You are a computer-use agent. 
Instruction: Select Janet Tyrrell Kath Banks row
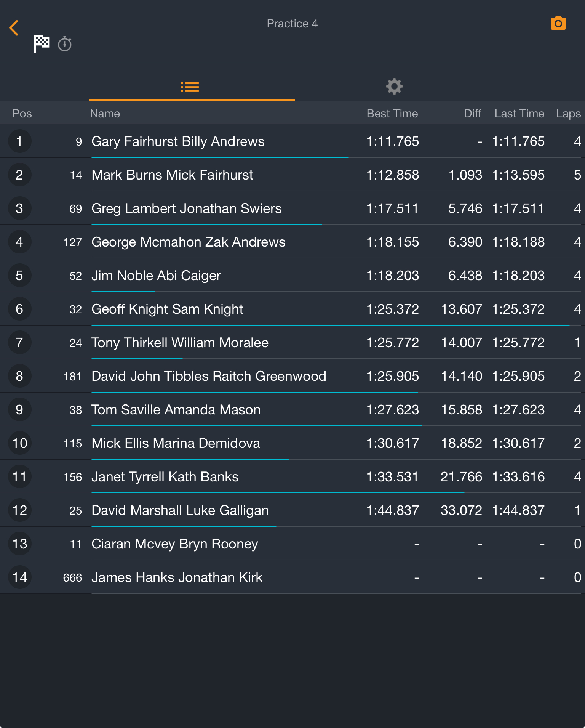tap(292, 477)
